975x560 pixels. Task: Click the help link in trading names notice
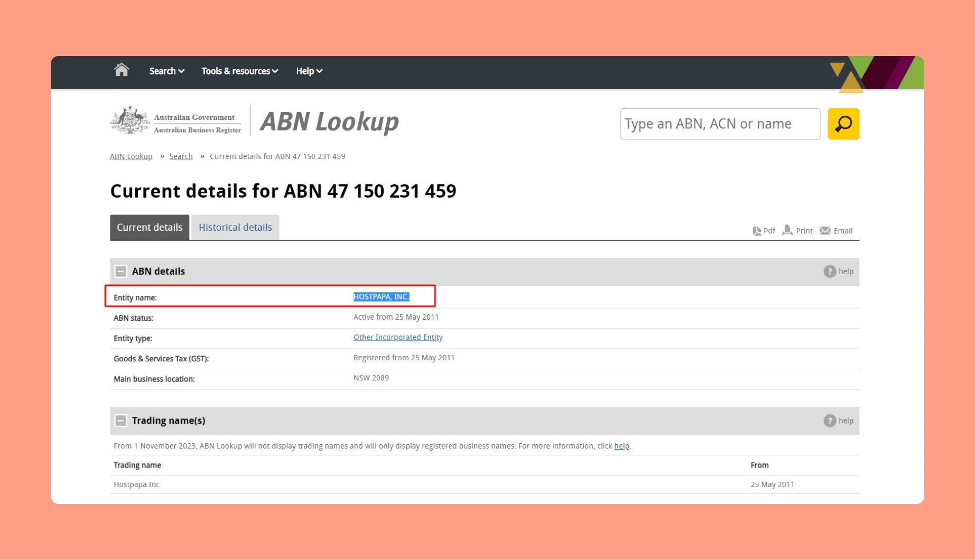coord(621,446)
